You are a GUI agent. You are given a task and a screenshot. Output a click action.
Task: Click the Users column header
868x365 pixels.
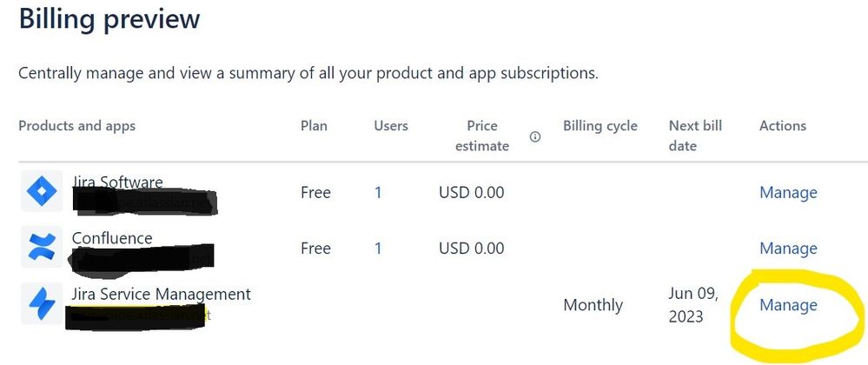[391, 126]
